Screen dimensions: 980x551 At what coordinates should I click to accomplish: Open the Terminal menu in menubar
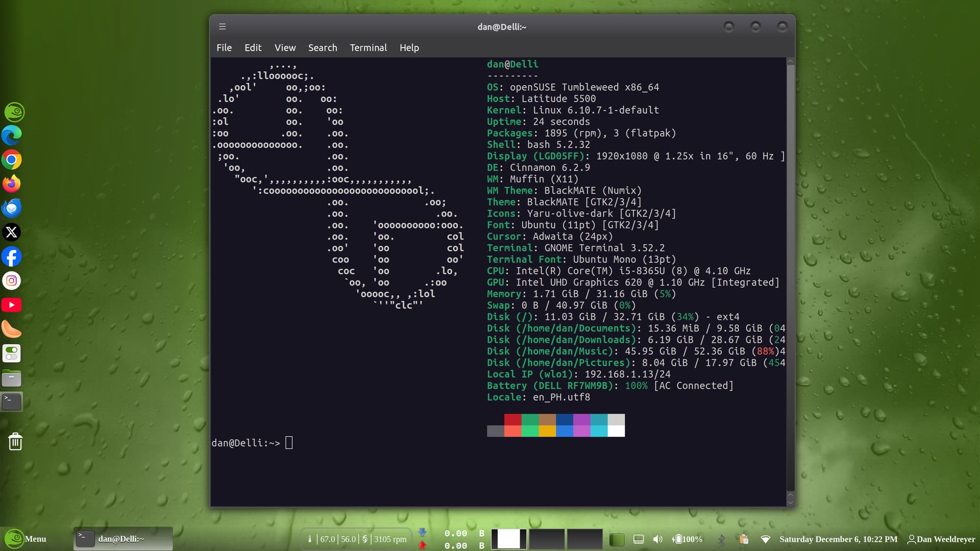368,47
